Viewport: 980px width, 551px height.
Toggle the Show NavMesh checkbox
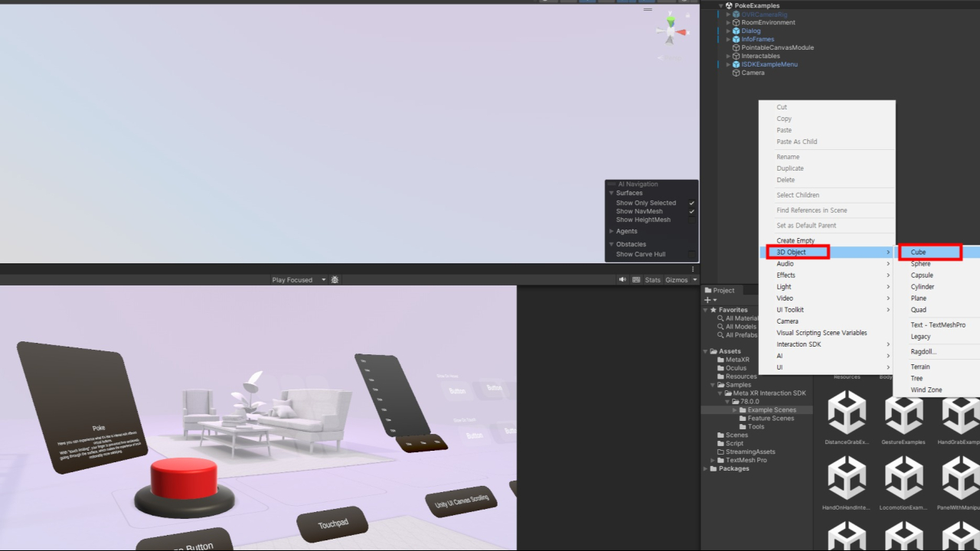click(691, 212)
